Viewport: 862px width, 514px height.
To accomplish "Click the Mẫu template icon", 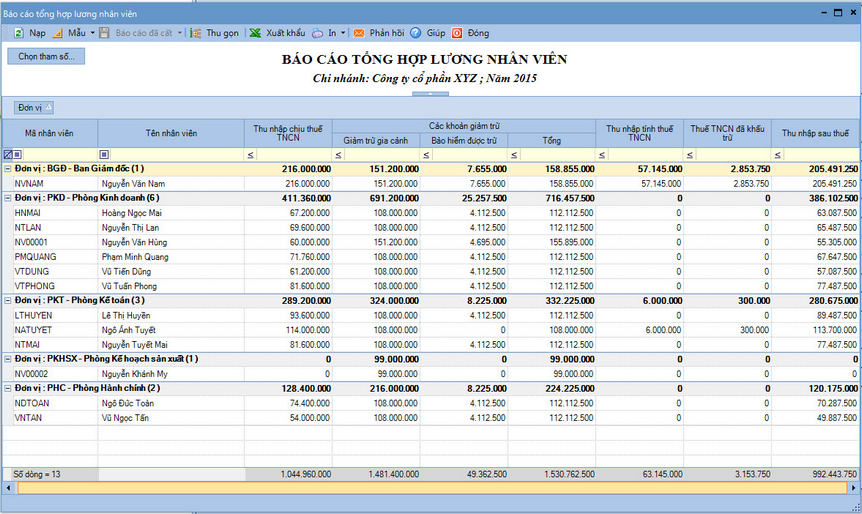I will pyautogui.click(x=58, y=33).
